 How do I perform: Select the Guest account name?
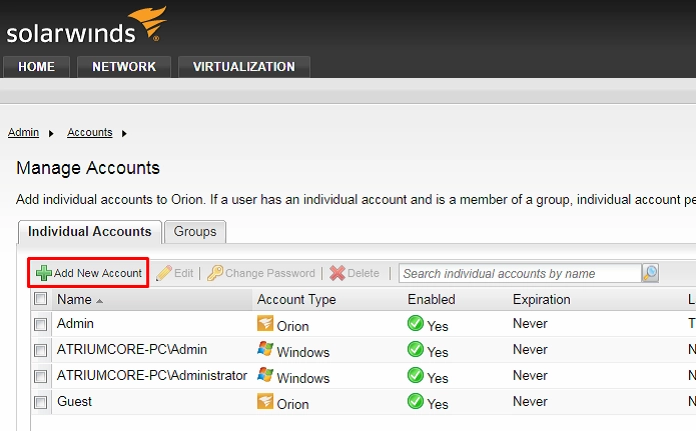point(74,401)
